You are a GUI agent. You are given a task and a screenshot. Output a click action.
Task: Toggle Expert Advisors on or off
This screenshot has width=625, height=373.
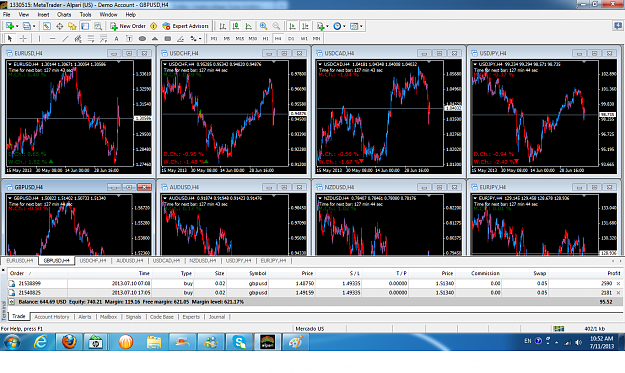pos(185,26)
